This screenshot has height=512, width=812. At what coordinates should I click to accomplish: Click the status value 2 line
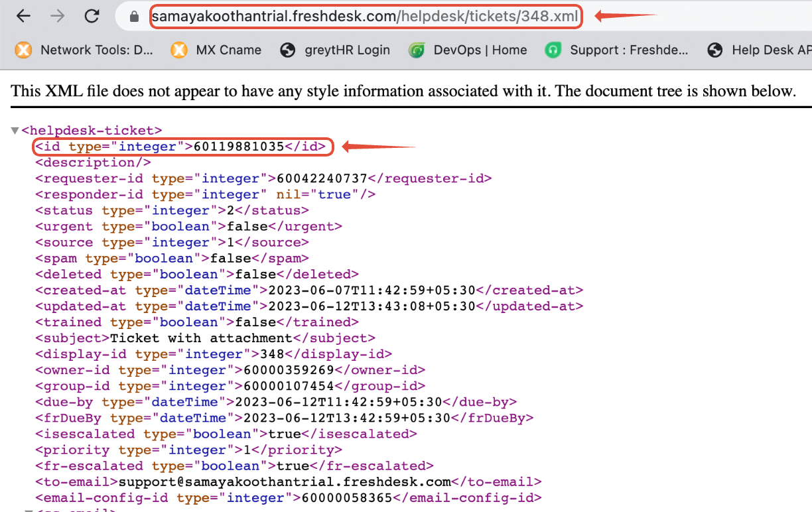[x=172, y=210]
